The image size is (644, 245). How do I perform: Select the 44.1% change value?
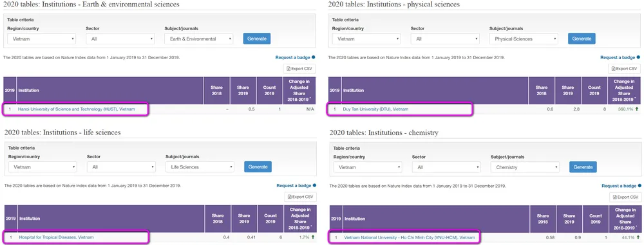click(x=629, y=238)
